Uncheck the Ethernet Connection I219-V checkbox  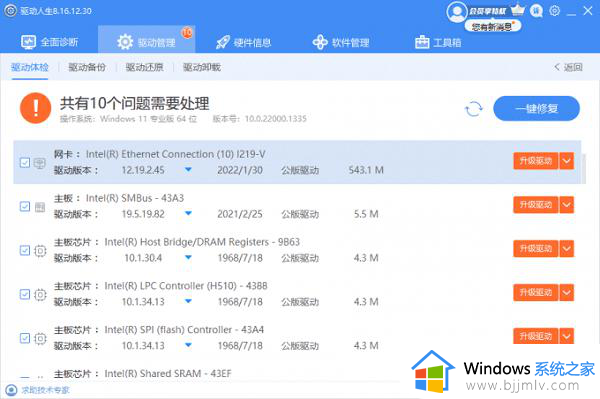coord(25,163)
